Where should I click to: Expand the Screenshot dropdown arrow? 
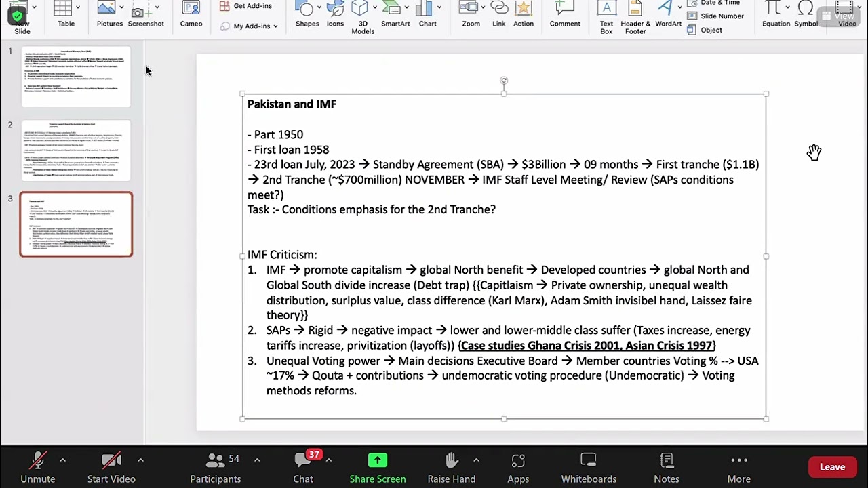(157, 7)
